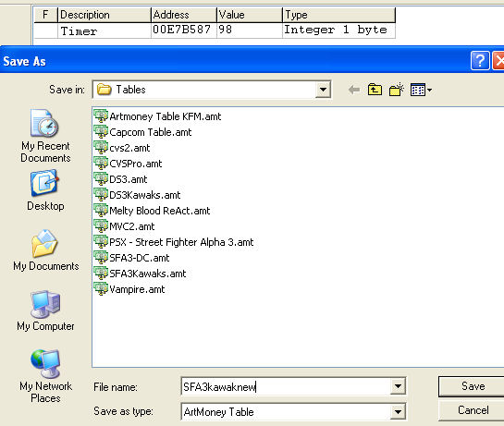
Task: Open My Recent Documents shortcut
Action: (x=45, y=136)
